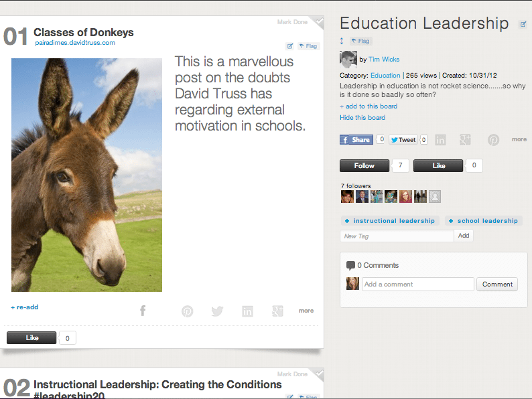Open fourth follower avatar
This screenshot has width=532, height=399.
coord(391,196)
